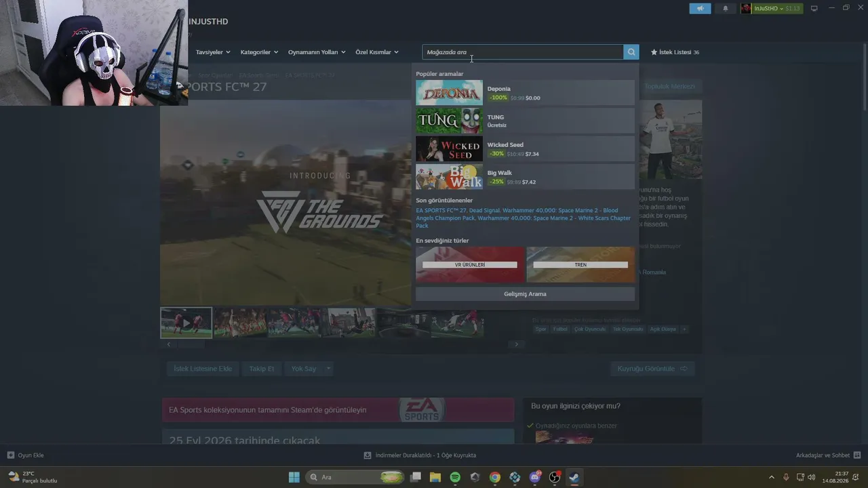868x488 pixels.
Task: Open recently viewed EA SPORTS FC 27 link
Action: (441, 211)
